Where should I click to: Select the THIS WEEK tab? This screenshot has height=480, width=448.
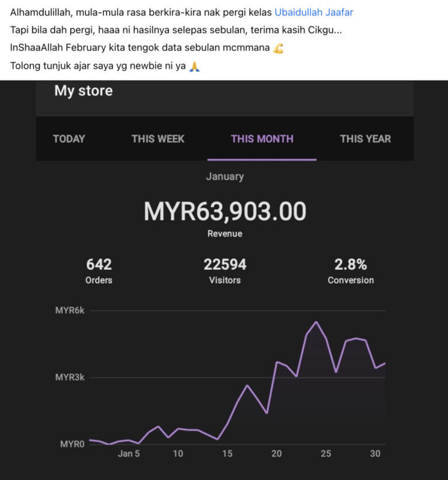point(157,139)
